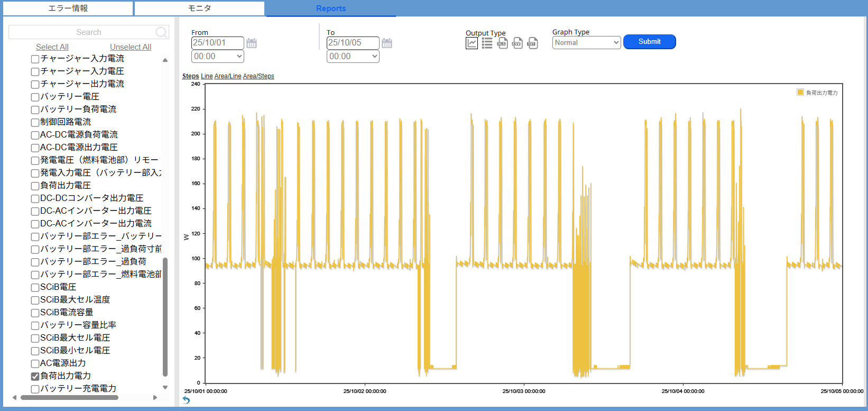This screenshot has width=868, height=411.
Task: Uncheck the 負荷出力電力 checkbox
Action: [x=35, y=376]
